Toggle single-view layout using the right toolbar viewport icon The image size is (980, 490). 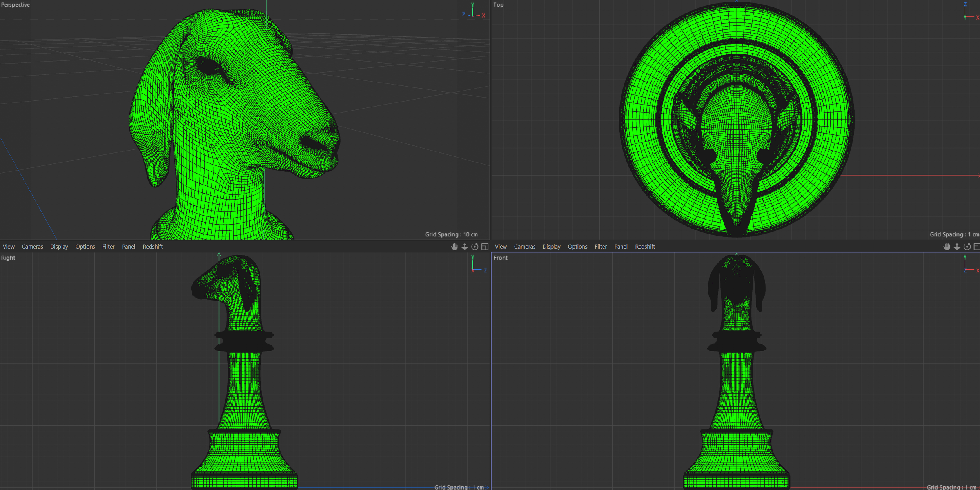(x=977, y=247)
